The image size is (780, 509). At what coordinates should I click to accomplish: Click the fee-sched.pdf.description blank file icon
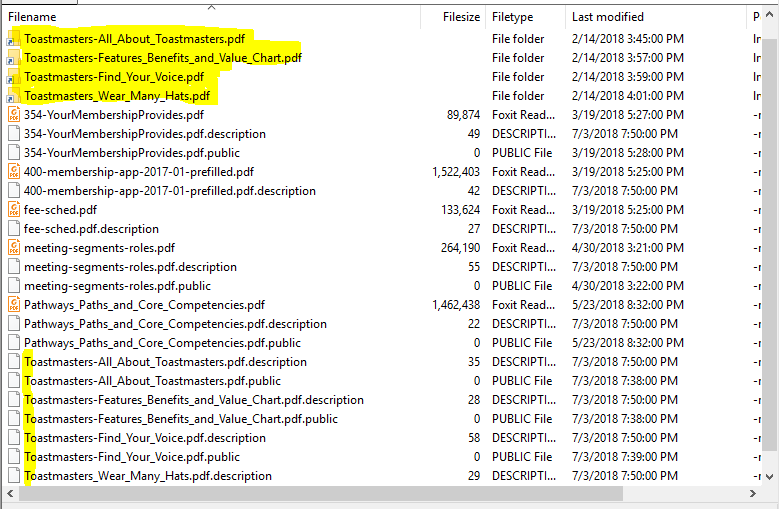click(13, 229)
